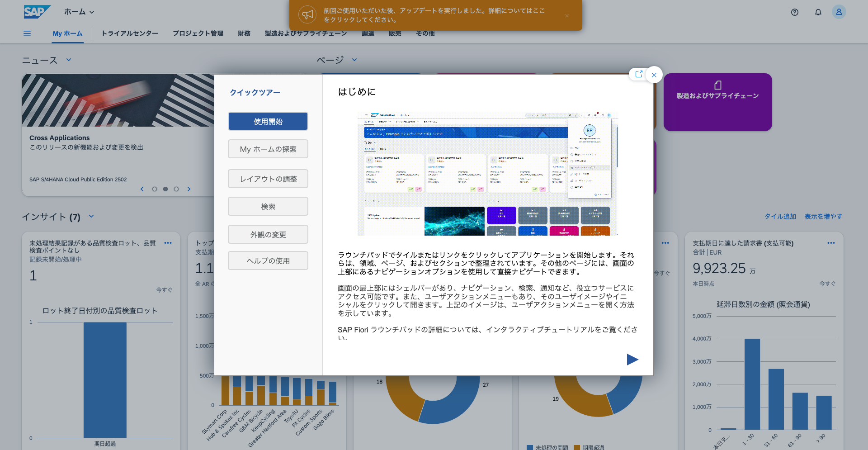Screen dimensions: 868x450
Task: Select the 使用開始 tour step
Action: click(x=268, y=121)
